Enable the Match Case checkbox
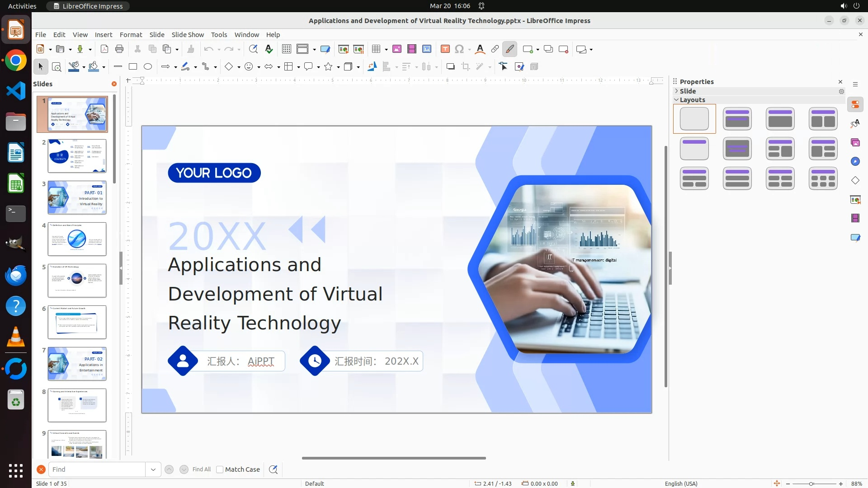 220,469
